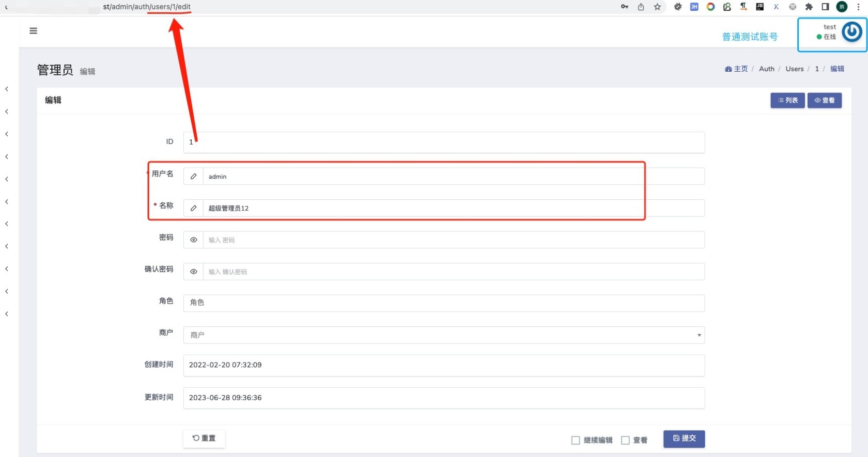Click the 编辑 panel heading

coord(53,100)
